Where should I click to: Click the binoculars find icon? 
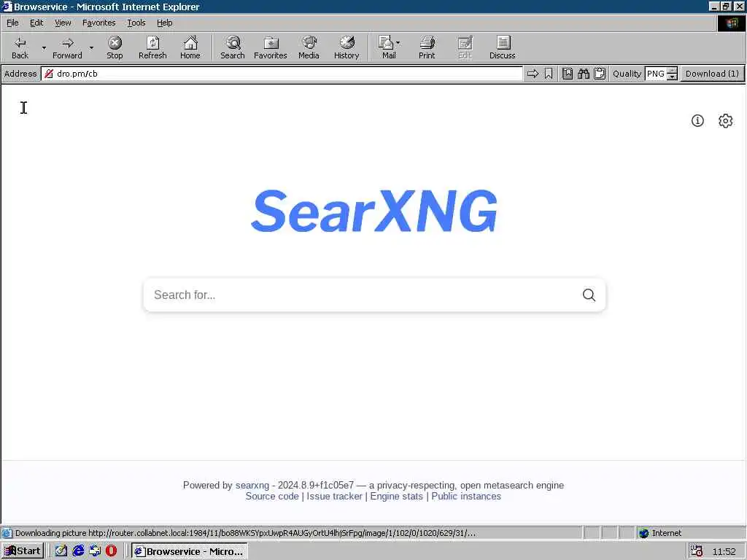pos(583,74)
